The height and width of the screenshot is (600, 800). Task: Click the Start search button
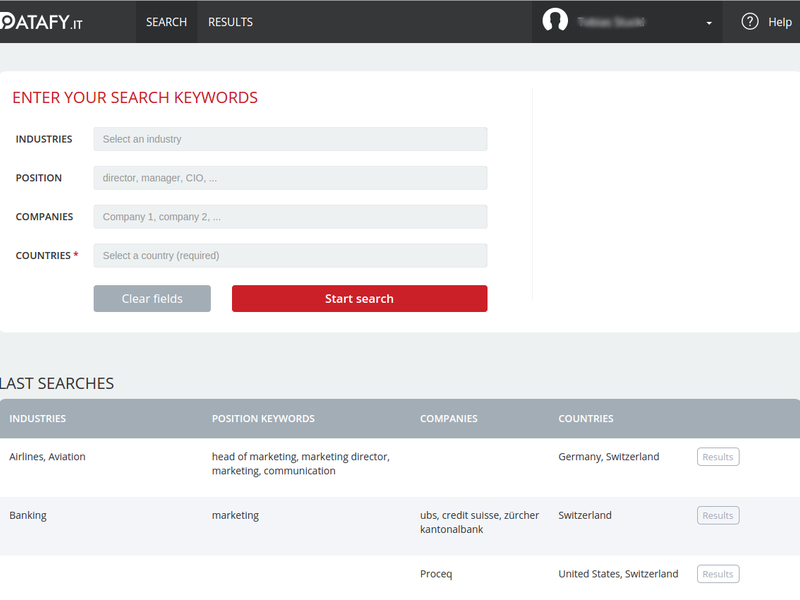[x=359, y=298]
